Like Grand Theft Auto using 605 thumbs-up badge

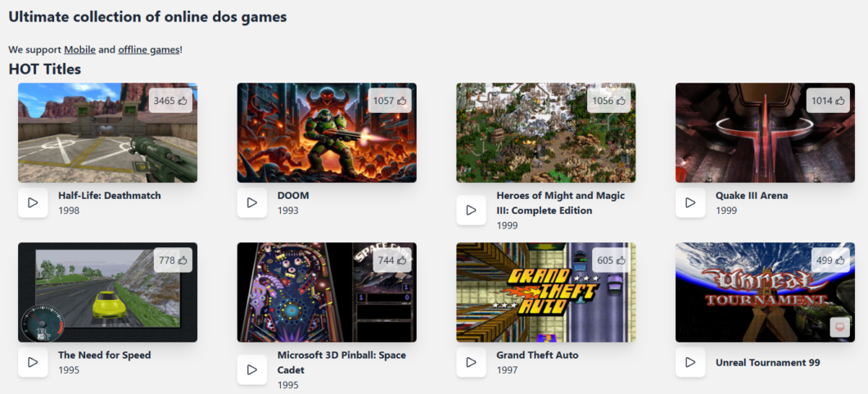coord(611,260)
